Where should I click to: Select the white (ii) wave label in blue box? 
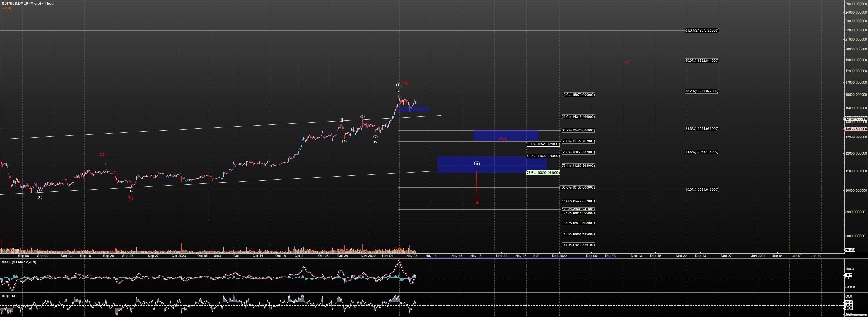pos(477,163)
